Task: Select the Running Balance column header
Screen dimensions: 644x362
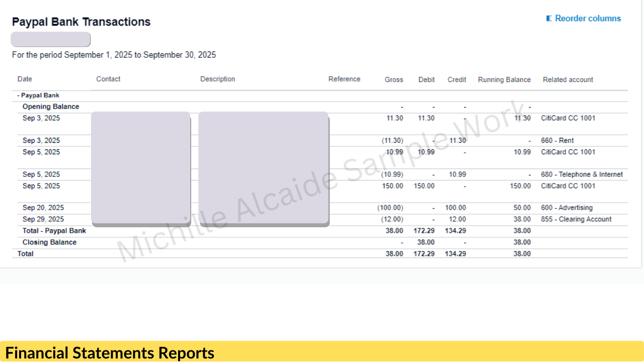Action: tap(504, 79)
